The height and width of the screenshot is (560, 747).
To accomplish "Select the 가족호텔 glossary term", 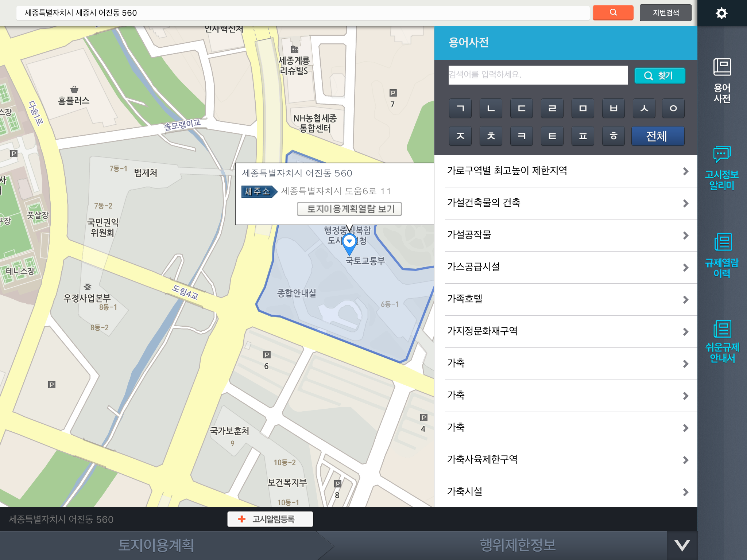I will click(465, 299).
